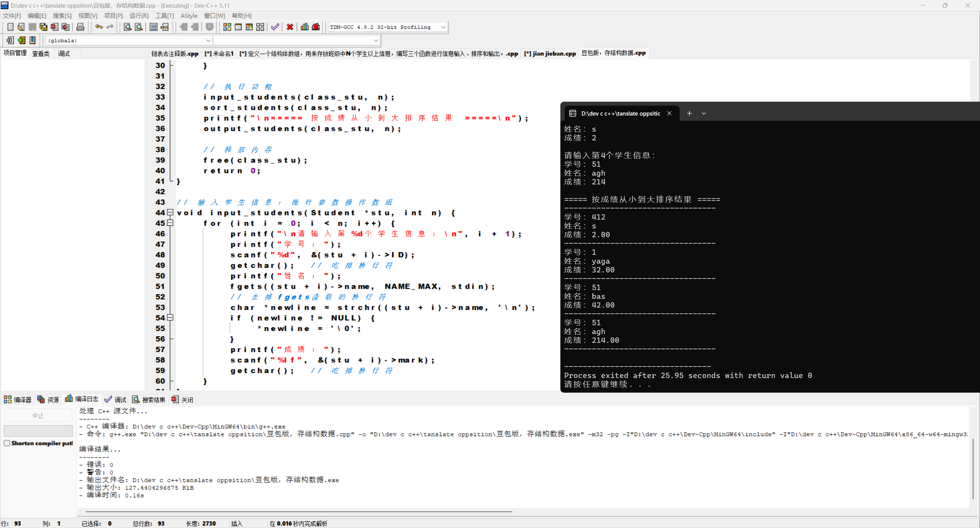The image size is (980, 528).
Task: Collapse the if block fold at line 54
Action: [170, 318]
